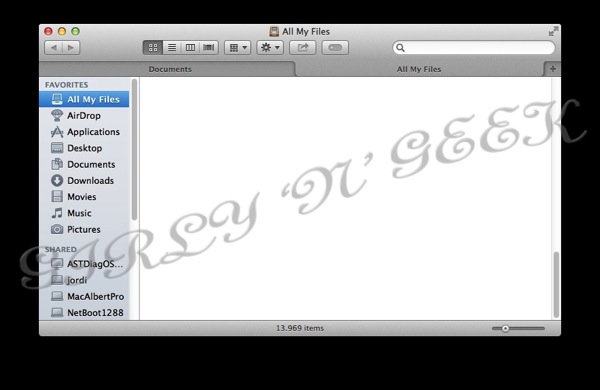Connect to MacAlbertPro shared computer

(x=84, y=297)
